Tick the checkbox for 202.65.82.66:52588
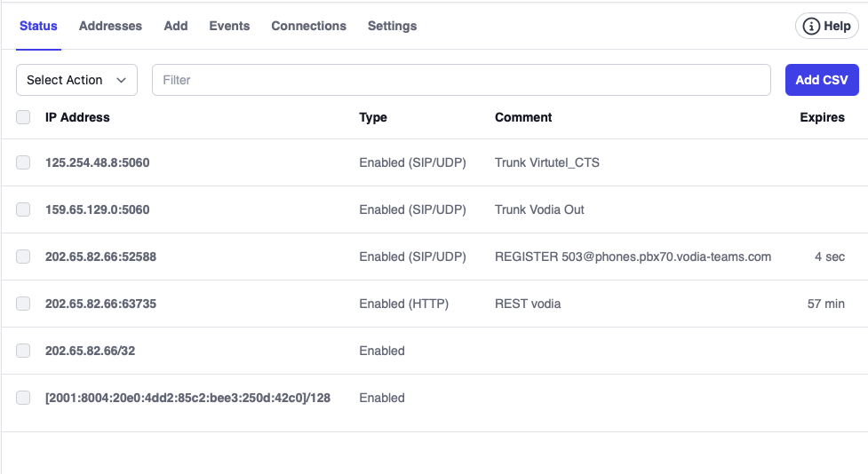Image resolution: width=868 pixels, height=474 pixels. pyautogui.click(x=23, y=257)
